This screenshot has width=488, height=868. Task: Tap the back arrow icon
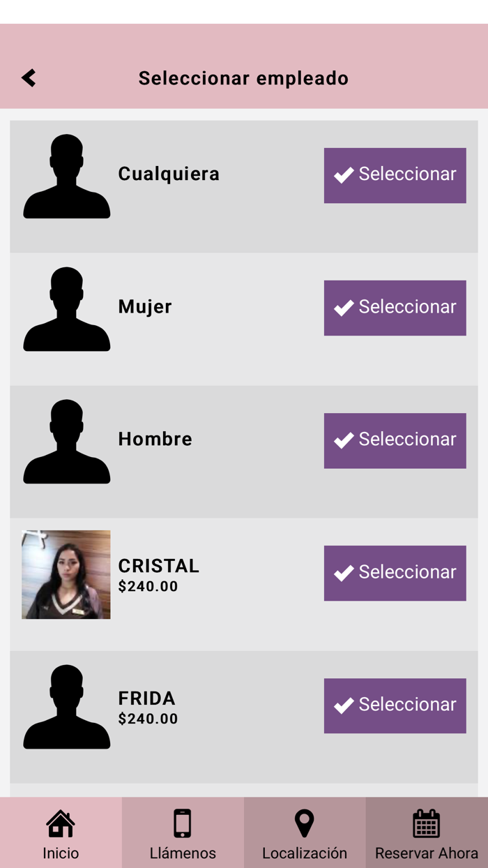click(x=29, y=77)
